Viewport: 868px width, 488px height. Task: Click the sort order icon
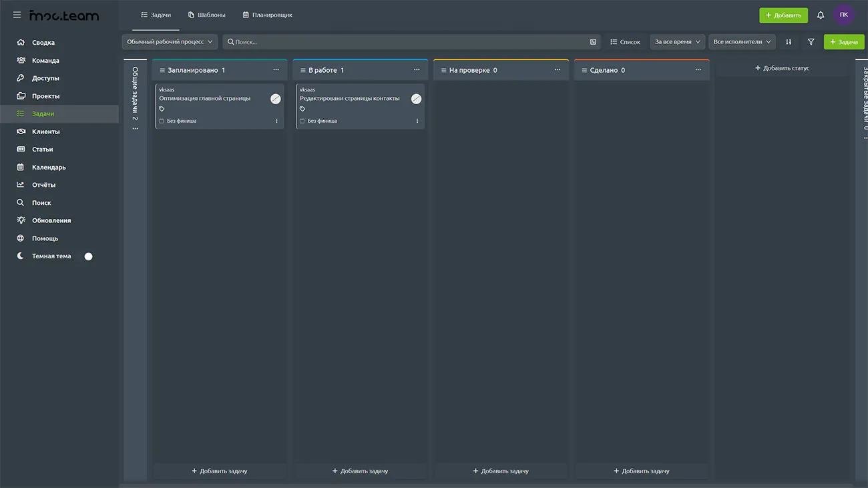[x=789, y=41]
